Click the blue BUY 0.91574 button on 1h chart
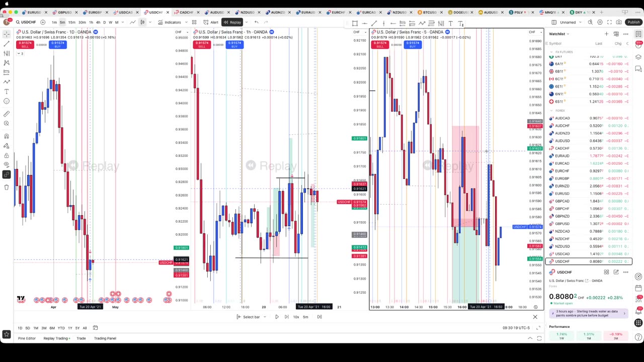Image resolution: width=644 pixels, height=362 pixels. (x=235, y=44)
